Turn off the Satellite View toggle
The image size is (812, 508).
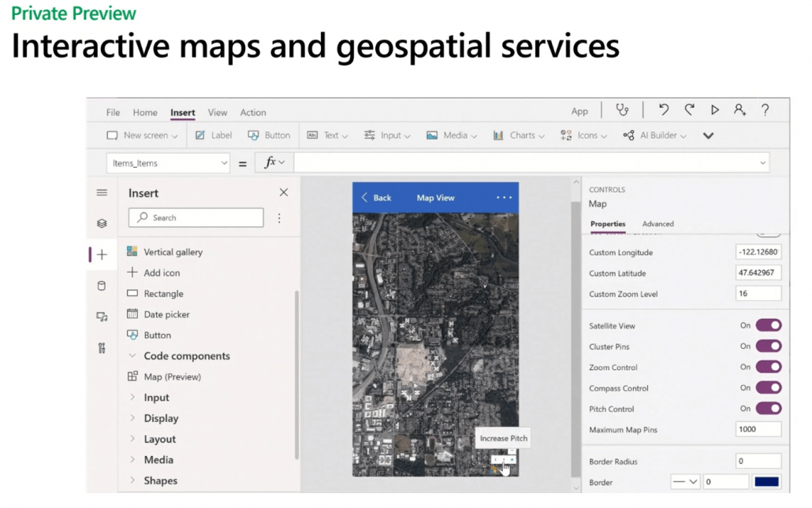(768, 325)
